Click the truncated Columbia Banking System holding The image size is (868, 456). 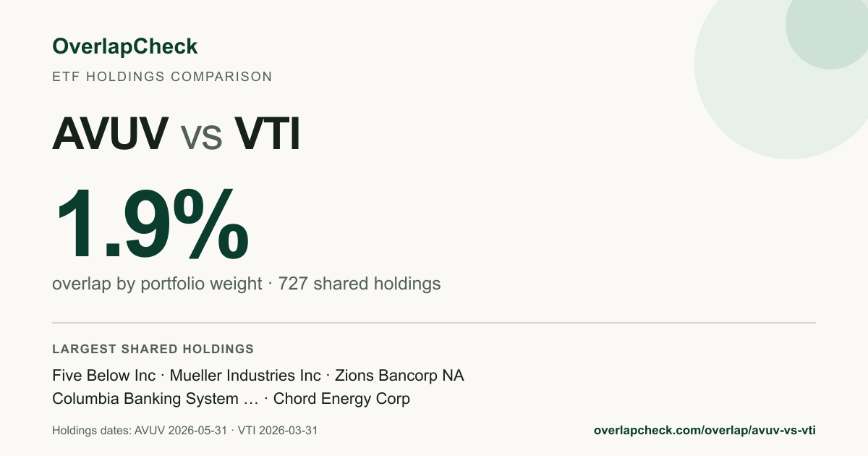tap(155, 399)
